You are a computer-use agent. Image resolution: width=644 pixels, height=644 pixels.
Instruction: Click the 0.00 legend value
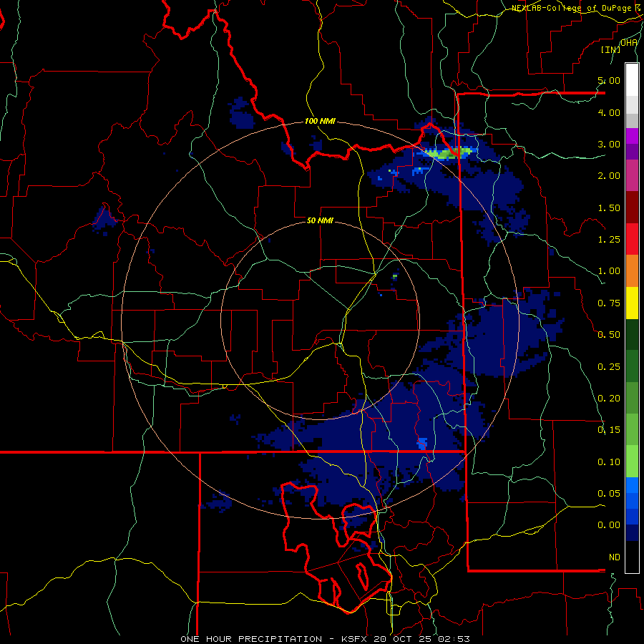(x=609, y=525)
